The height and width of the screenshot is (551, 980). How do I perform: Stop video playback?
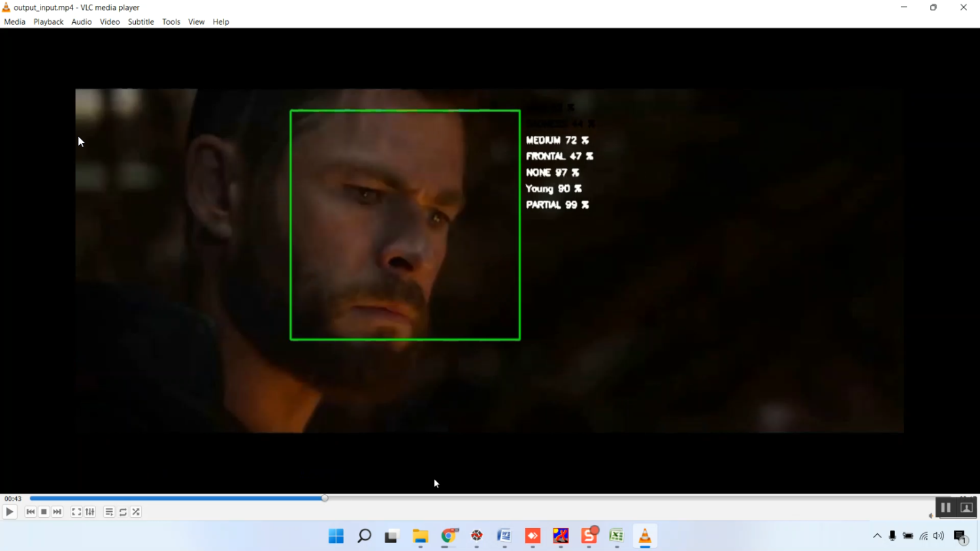click(x=44, y=512)
